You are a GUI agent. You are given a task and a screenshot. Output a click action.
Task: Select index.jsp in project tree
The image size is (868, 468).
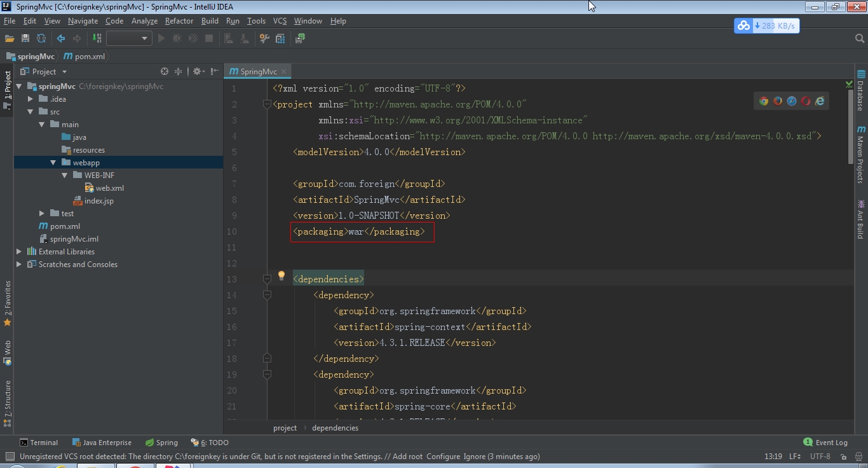coord(98,201)
